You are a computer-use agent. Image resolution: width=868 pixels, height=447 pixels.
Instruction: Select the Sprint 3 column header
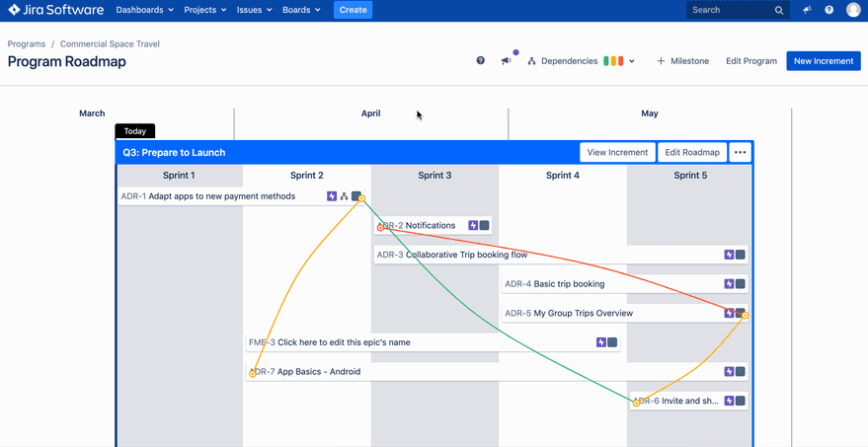coord(434,176)
